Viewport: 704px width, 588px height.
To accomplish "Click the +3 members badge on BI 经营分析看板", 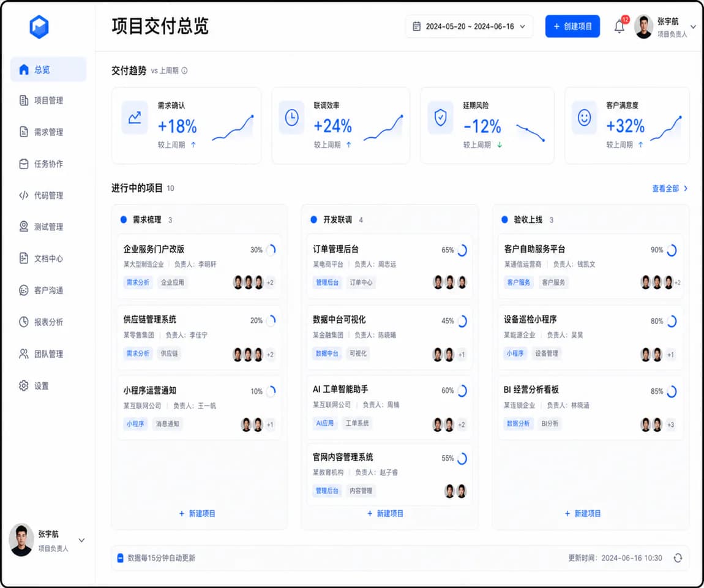I will pos(670,424).
